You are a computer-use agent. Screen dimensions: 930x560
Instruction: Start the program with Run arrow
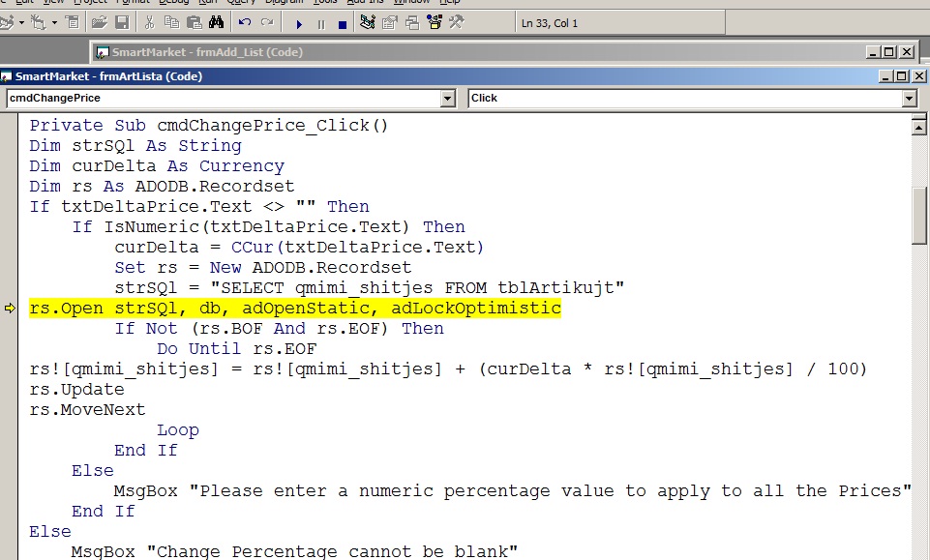pyautogui.click(x=299, y=24)
